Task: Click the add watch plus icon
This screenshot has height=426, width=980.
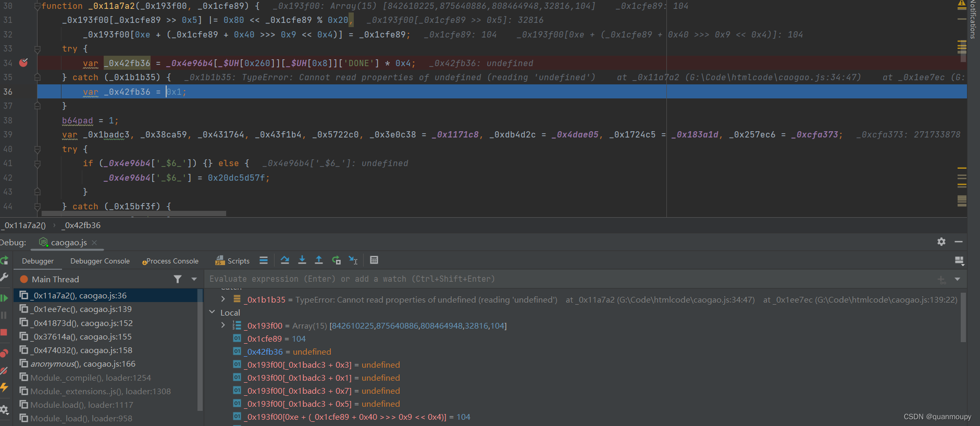Action: [942, 280]
